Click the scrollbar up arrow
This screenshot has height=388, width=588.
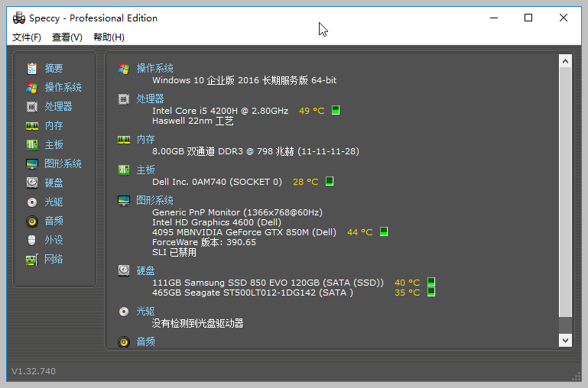[566, 61]
